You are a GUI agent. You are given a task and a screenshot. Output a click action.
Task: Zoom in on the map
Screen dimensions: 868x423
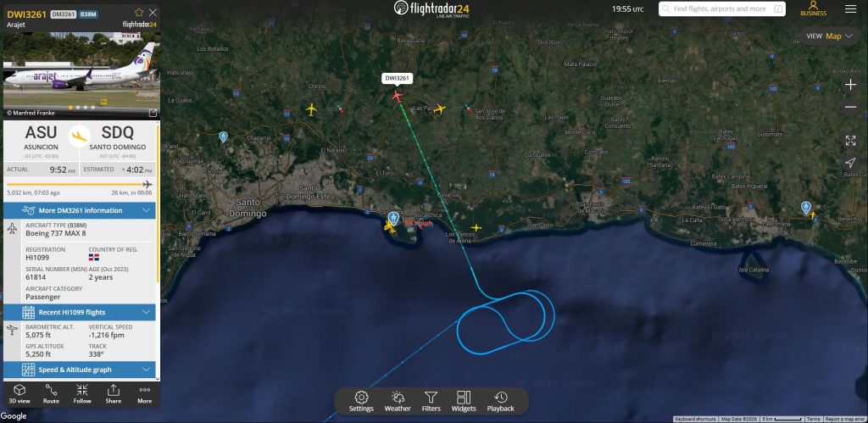[850, 85]
